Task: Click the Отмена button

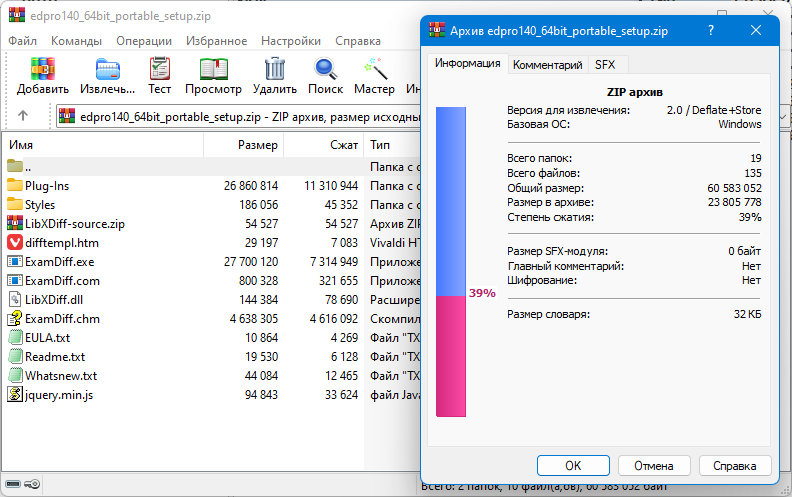Action: point(654,466)
